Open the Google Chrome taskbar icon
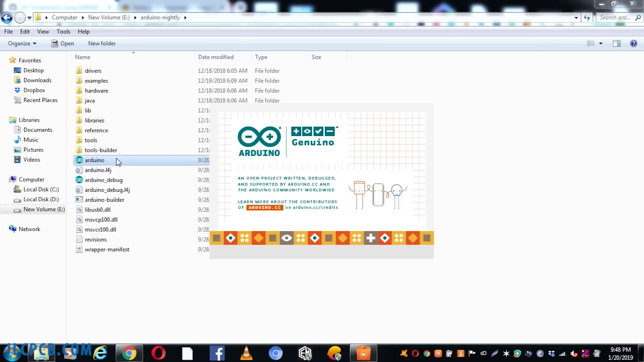The image size is (644, 362). 129,353
